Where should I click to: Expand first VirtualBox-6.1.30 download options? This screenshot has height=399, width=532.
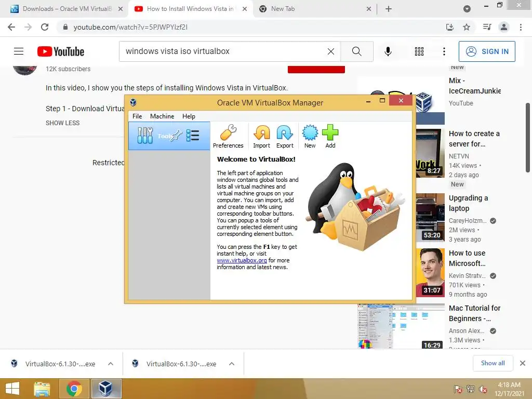pyautogui.click(x=111, y=364)
